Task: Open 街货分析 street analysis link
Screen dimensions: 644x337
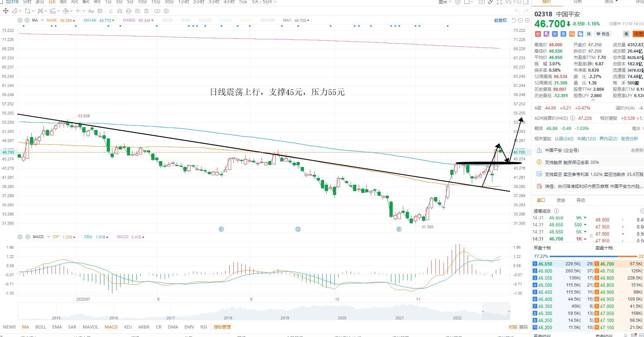Action: pos(630,139)
